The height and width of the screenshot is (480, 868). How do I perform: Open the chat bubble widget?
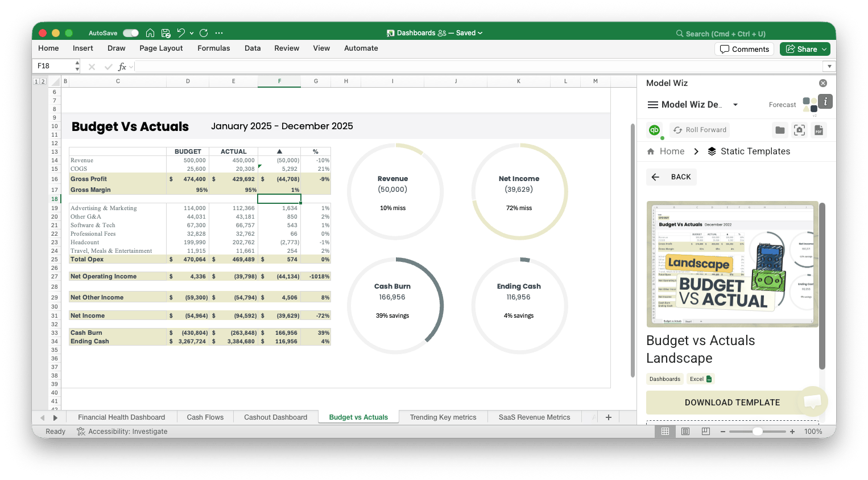[812, 401]
